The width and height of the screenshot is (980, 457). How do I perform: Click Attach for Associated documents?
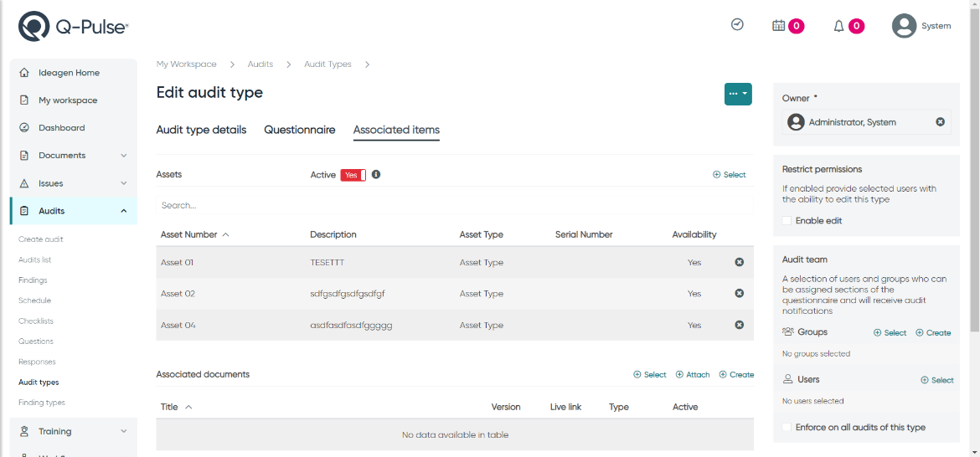(694, 375)
